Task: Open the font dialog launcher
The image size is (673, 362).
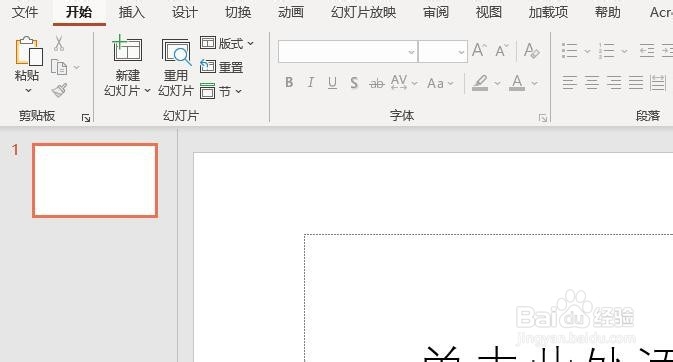Action: click(543, 118)
